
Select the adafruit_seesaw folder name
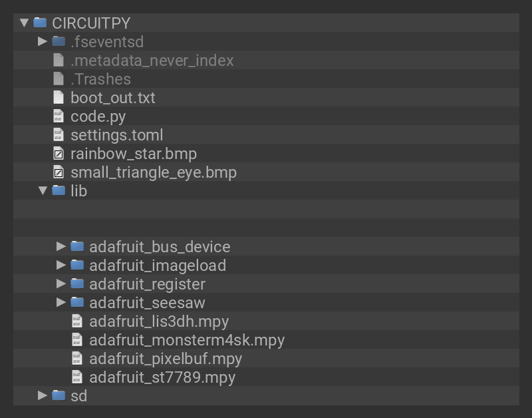tap(147, 303)
